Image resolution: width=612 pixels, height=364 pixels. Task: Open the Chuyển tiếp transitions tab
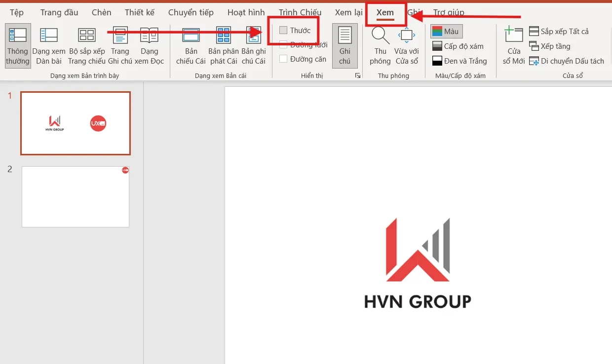[x=191, y=12]
